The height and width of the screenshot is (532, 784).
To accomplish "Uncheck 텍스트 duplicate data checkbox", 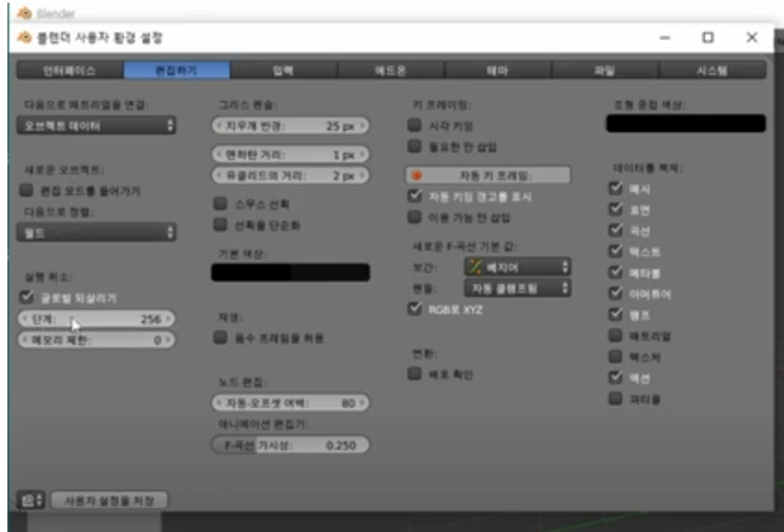I will (616, 251).
